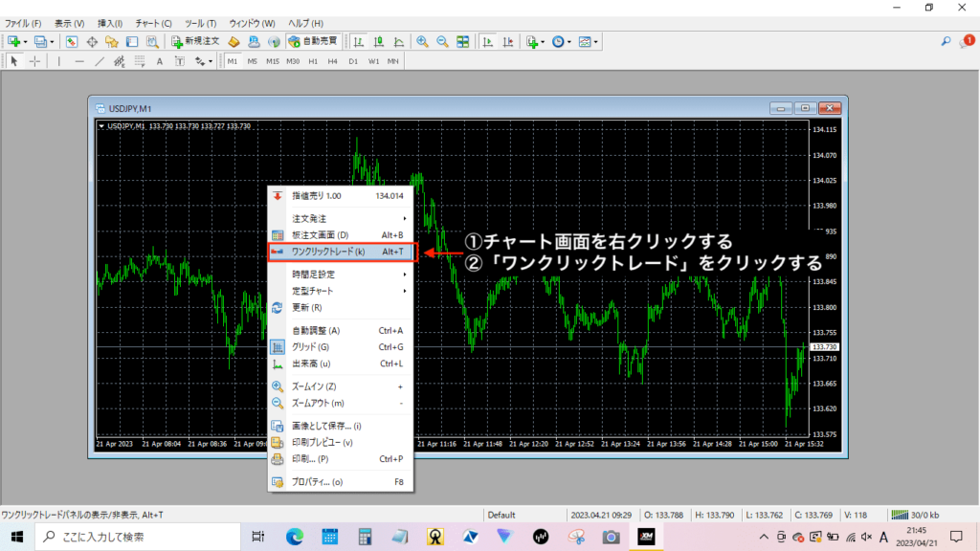Switch chart to line chart style
The image size is (980, 551).
point(399,42)
